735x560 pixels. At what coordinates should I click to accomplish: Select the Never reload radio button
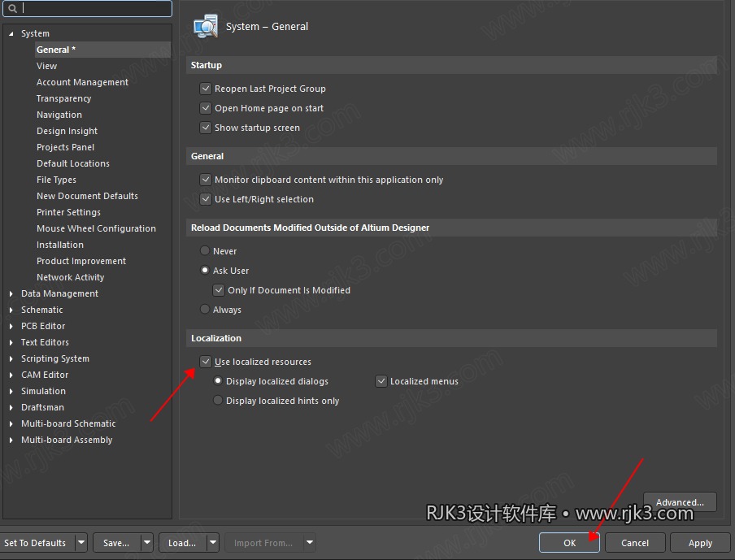tap(205, 250)
